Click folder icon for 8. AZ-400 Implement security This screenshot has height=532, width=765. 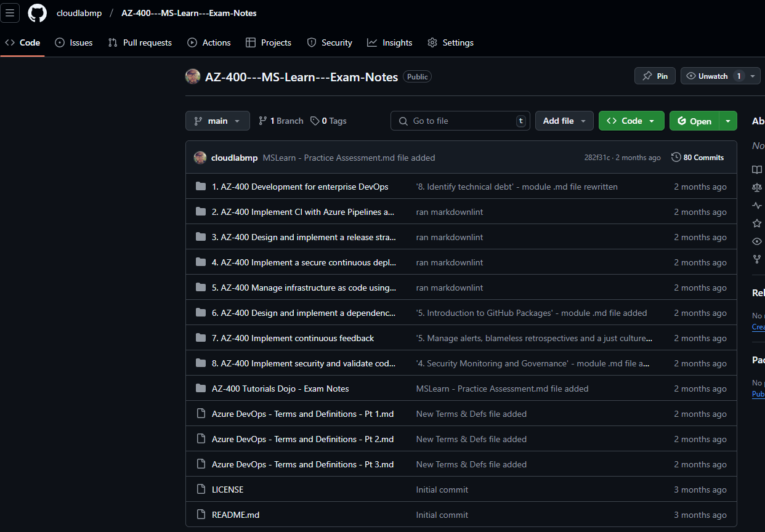201,363
